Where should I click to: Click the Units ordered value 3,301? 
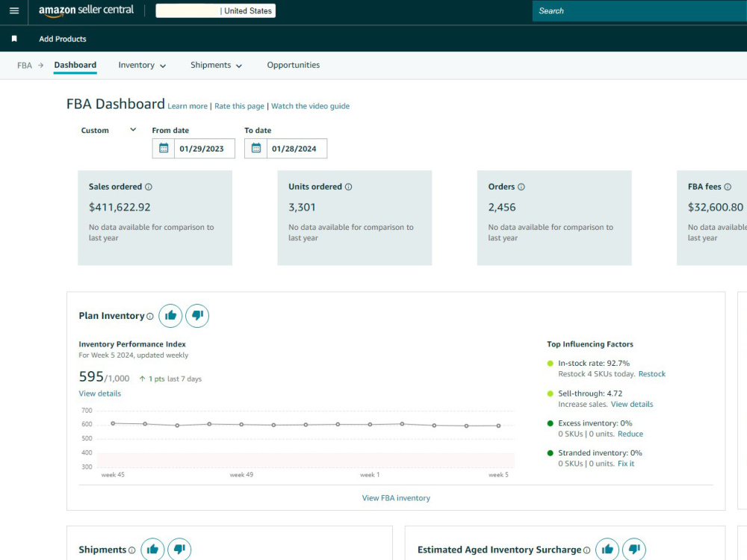pos(302,207)
